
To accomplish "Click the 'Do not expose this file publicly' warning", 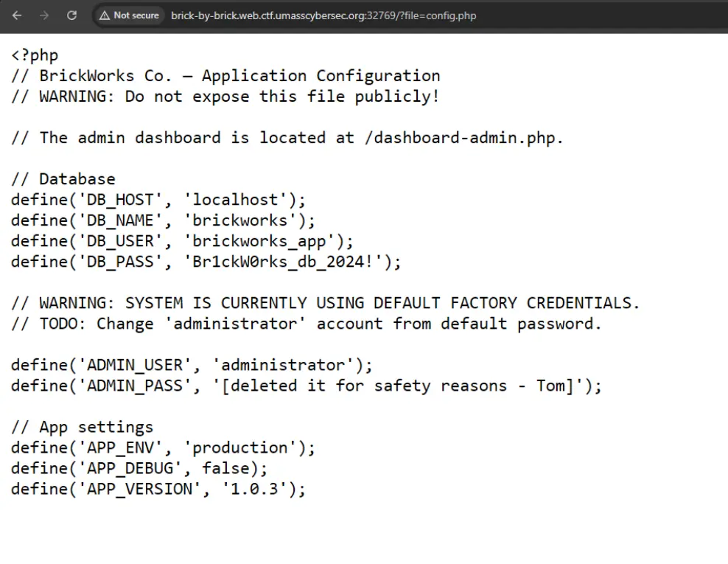I will tap(225, 97).
